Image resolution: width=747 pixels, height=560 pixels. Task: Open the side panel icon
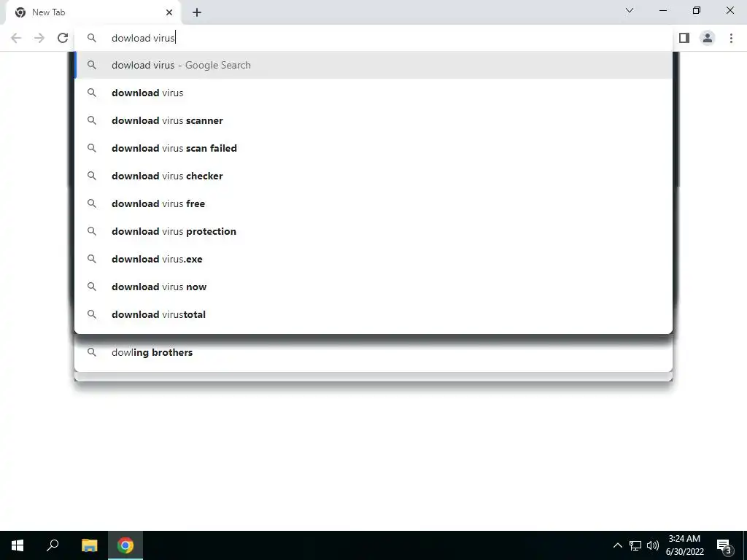tap(684, 38)
